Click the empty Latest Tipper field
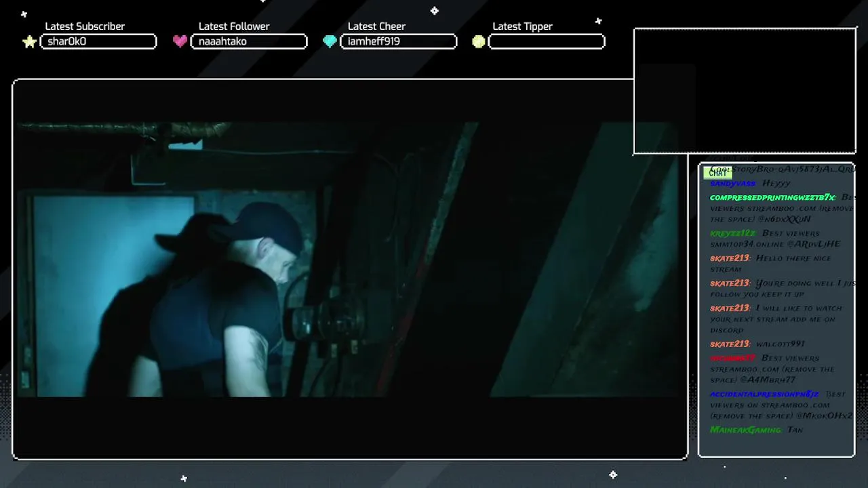This screenshot has height=488, width=868. [x=547, y=41]
